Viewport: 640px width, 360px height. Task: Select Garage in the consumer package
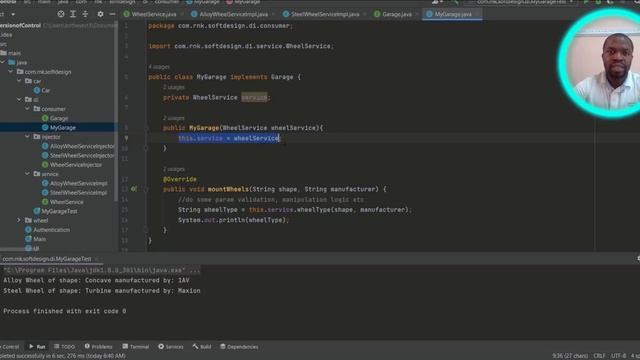coord(59,118)
